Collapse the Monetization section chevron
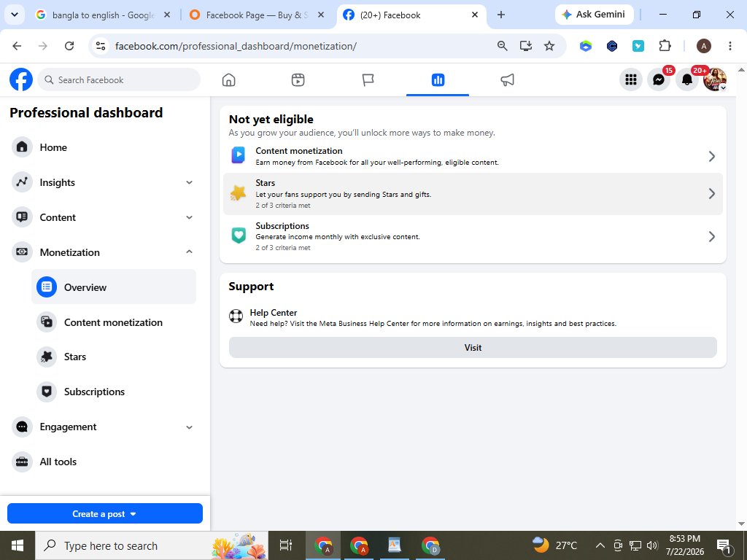 (189, 252)
